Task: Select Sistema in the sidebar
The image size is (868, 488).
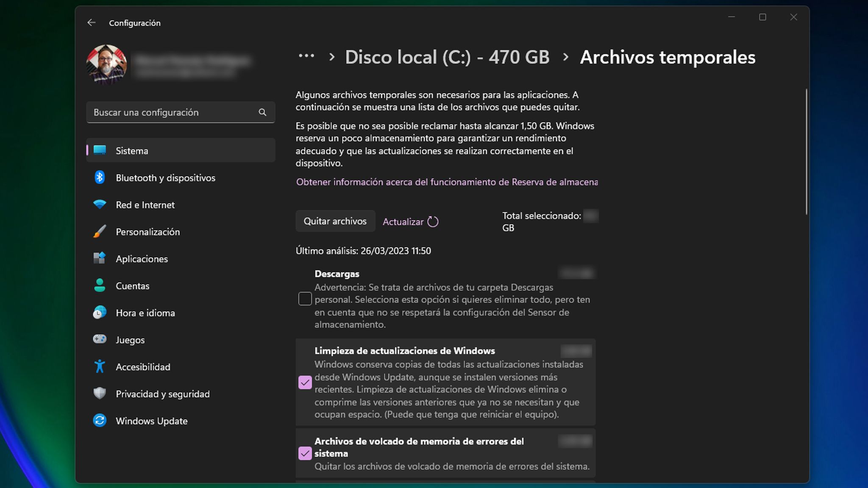Action: click(131, 150)
